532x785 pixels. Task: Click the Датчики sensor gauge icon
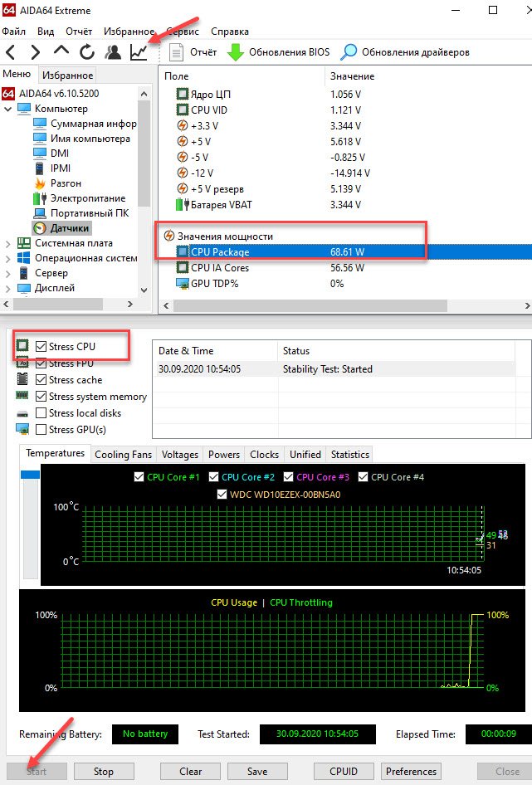click(40, 228)
